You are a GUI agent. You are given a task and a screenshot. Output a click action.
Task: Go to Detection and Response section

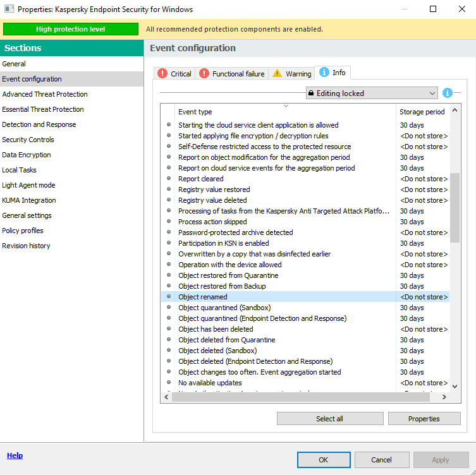tap(71, 124)
